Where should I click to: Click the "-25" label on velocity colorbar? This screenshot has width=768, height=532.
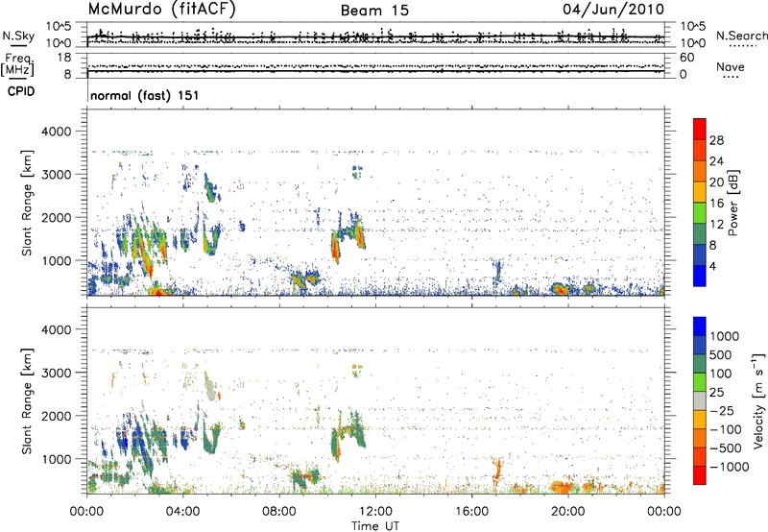(x=720, y=410)
